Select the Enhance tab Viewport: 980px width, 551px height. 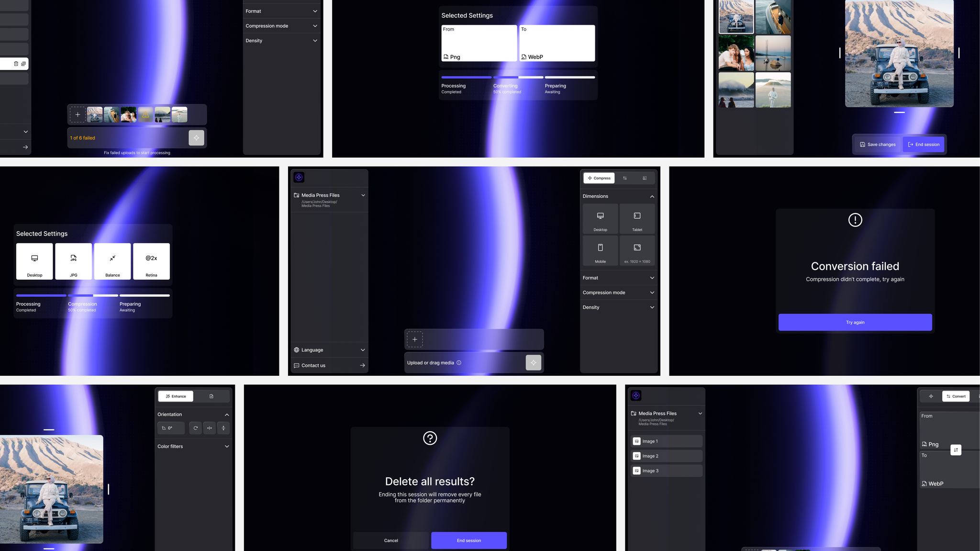(176, 396)
